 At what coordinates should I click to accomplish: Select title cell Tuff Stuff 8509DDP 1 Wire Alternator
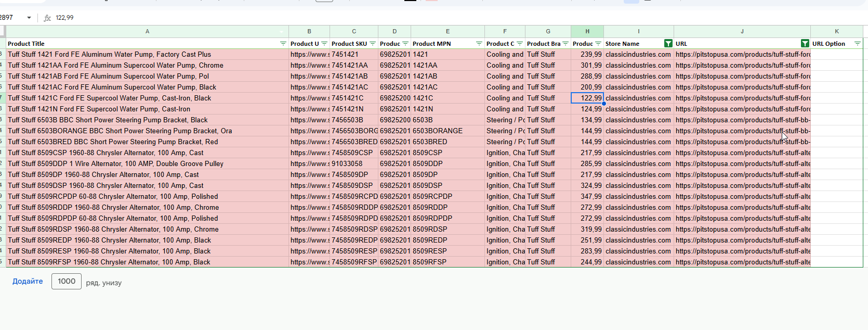(x=148, y=163)
